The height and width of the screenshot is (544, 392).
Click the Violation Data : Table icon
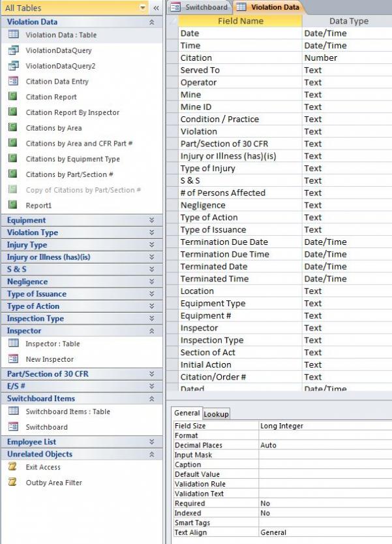[x=14, y=35]
